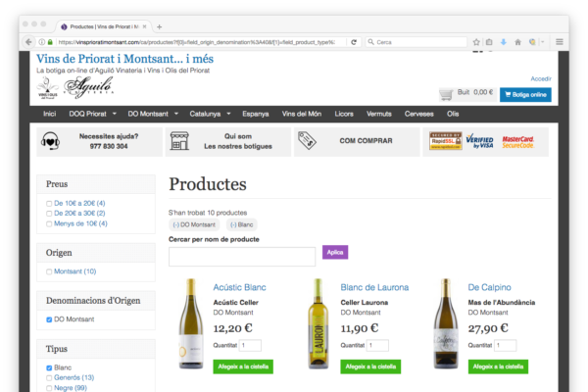Enable the Negre wine type filter

(x=50, y=387)
